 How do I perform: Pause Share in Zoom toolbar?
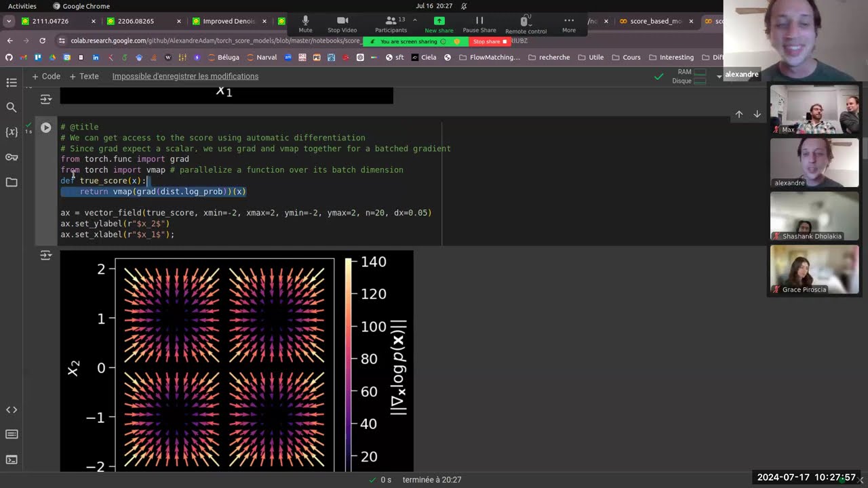[x=479, y=24]
